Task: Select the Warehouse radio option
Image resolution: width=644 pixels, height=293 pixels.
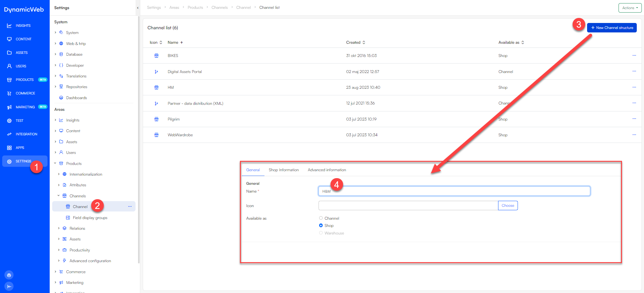Action: point(321,233)
